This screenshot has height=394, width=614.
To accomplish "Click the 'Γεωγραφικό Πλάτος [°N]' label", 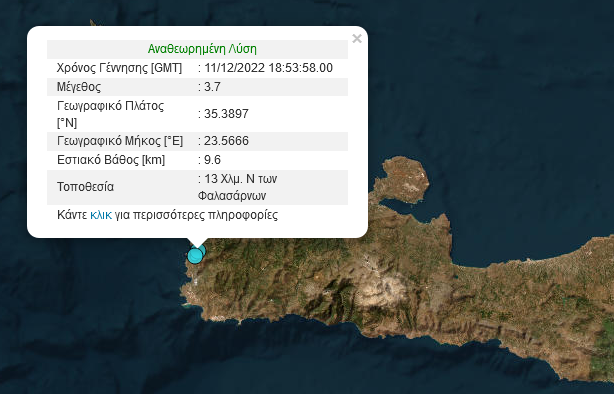I will click(110, 114).
